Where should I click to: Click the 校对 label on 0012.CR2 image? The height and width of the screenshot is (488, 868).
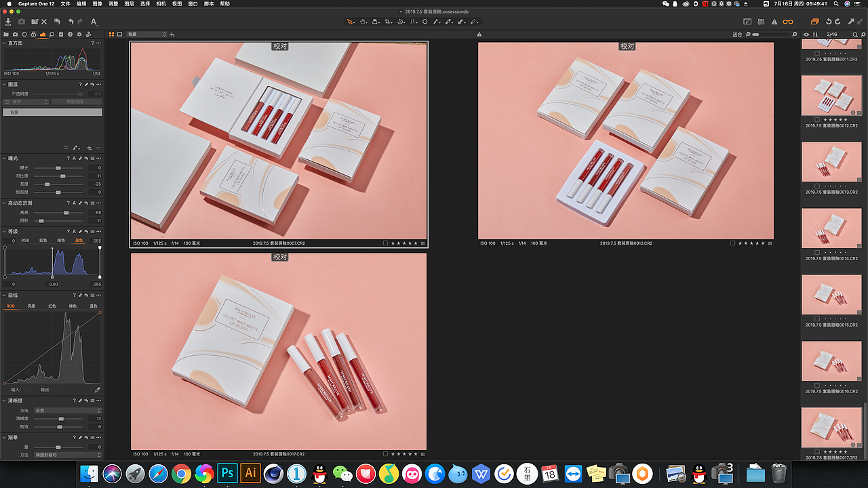[x=627, y=46]
